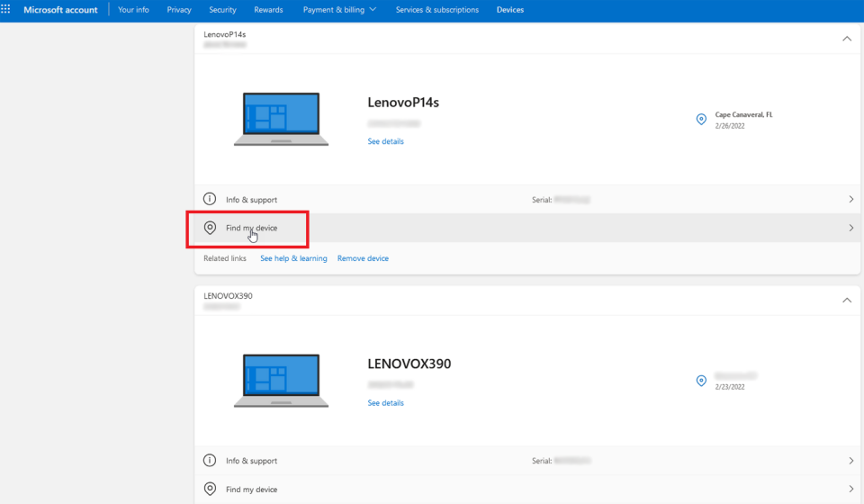The width and height of the screenshot is (864, 504).
Task: Expand LenovoP14s Info & support chevron
Action: coord(850,200)
